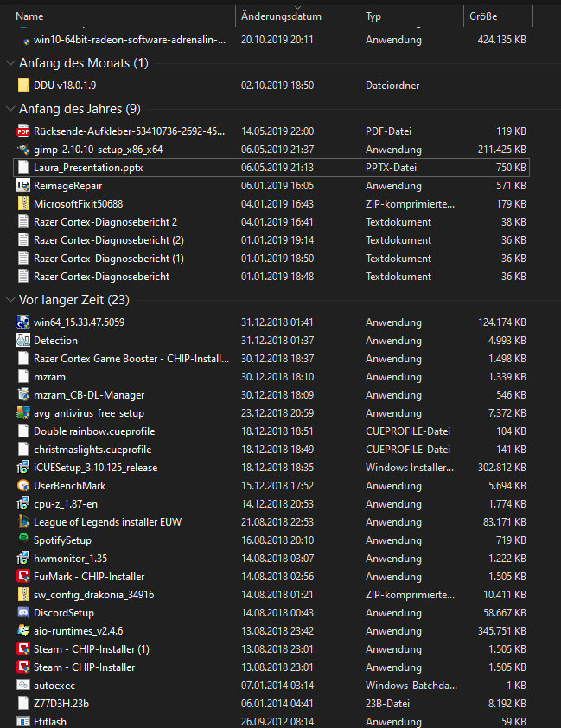Click the mzram_CB-DL-Manager icon
Image resolution: width=561 pixels, height=728 pixels.
(x=23, y=395)
